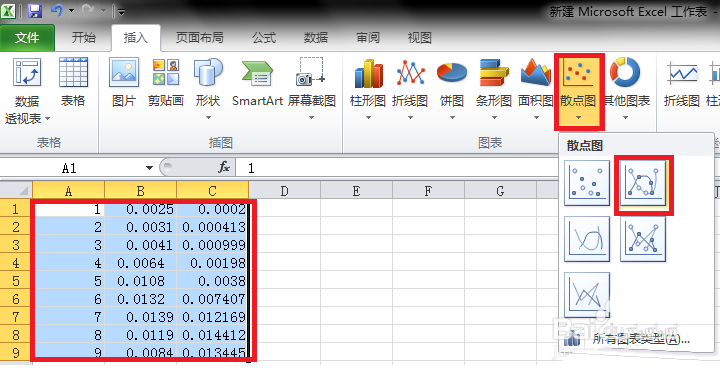The width and height of the screenshot is (720, 377).
Task: Click cell containing 0.000413
Action: tap(213, 227)
